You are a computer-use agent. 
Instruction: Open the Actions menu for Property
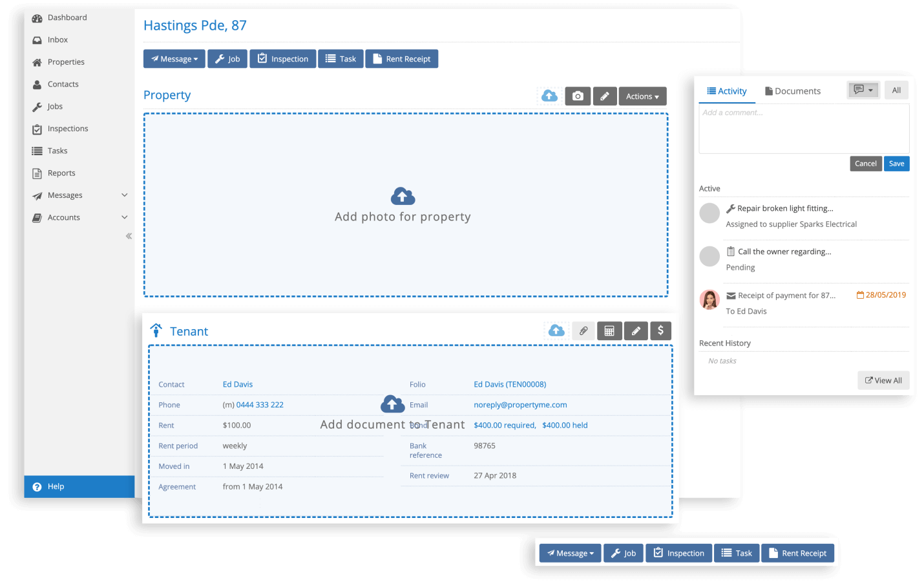pos(642,96)
